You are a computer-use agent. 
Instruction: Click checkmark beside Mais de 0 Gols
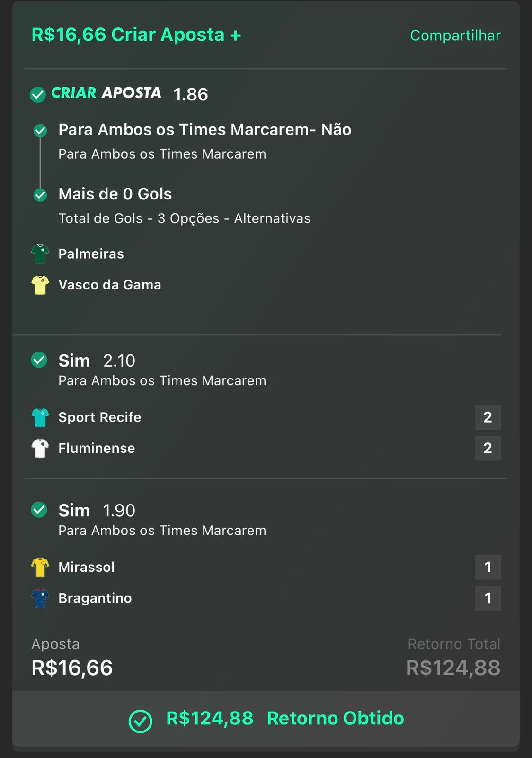tap(40, 195)
